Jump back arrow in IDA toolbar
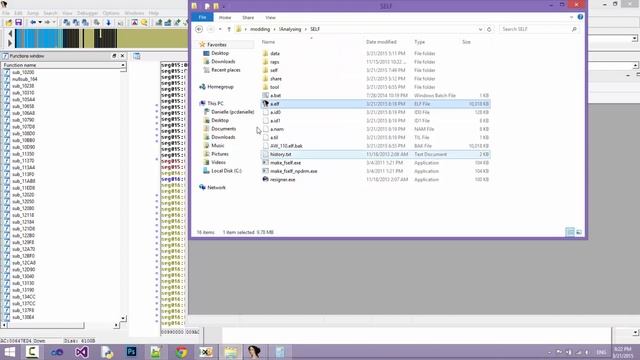Image resolution: width=640 pixels, height=360 pixels. coord(33,22)
